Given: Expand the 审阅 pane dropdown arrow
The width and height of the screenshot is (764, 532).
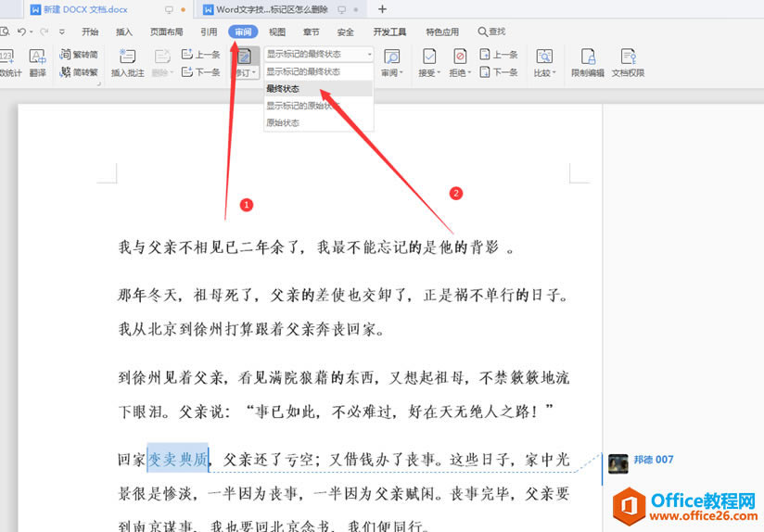Looking at the screenshot, I should tap(401, 73).
